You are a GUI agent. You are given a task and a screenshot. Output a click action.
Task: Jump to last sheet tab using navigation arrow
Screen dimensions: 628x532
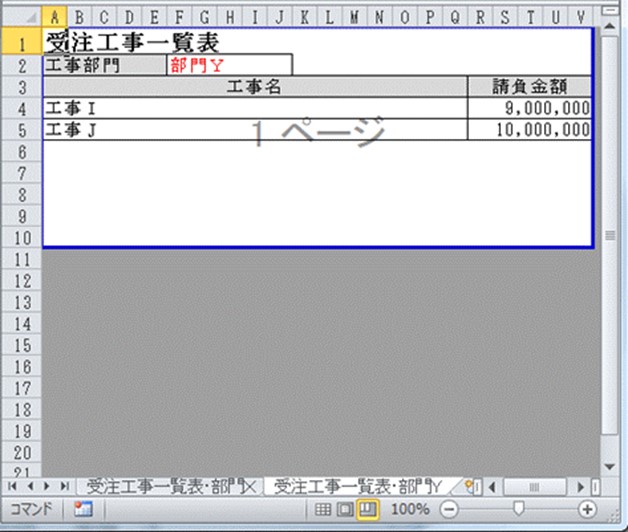(x=64, y=485)
